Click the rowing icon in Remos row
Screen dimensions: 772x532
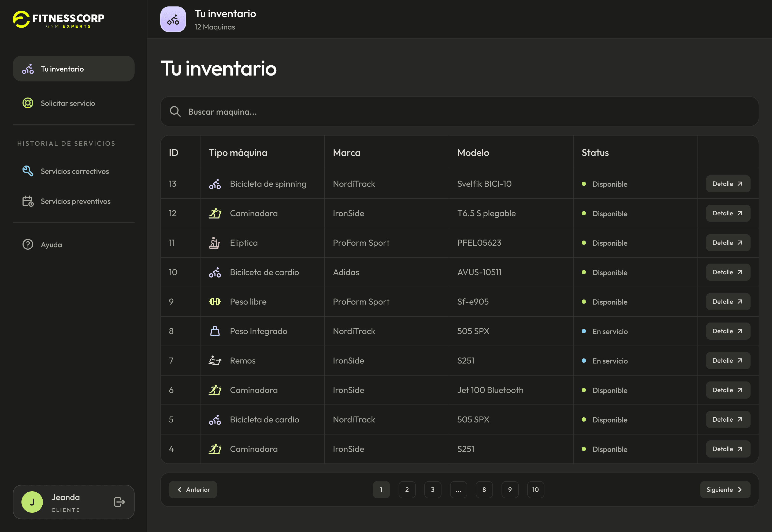[x=215, y=361]
